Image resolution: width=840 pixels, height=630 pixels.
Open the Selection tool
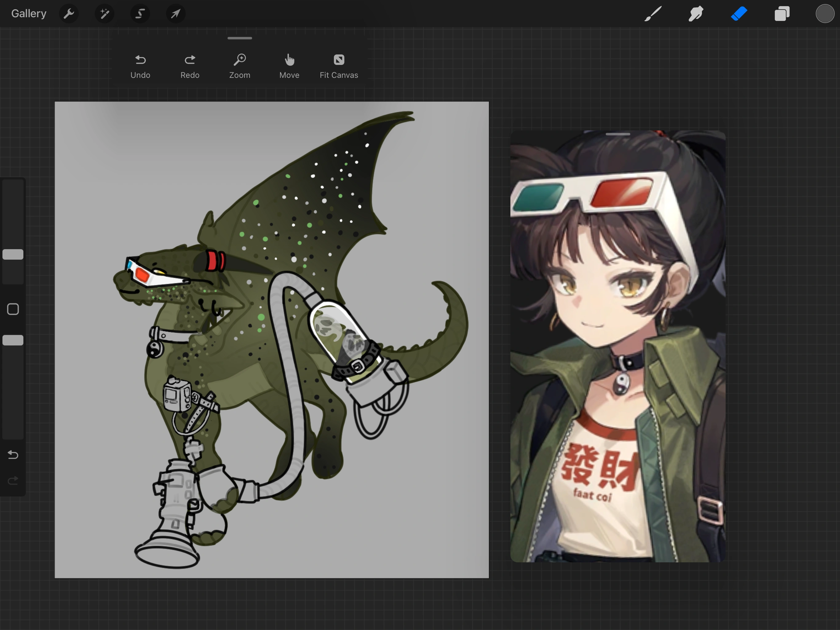(140, 14)
